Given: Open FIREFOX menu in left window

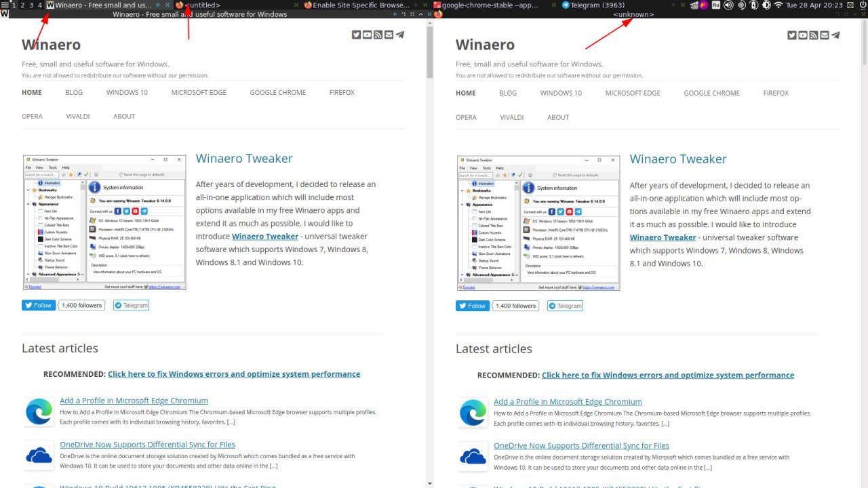Looking at the screenshot, I should tap(342, 92).
